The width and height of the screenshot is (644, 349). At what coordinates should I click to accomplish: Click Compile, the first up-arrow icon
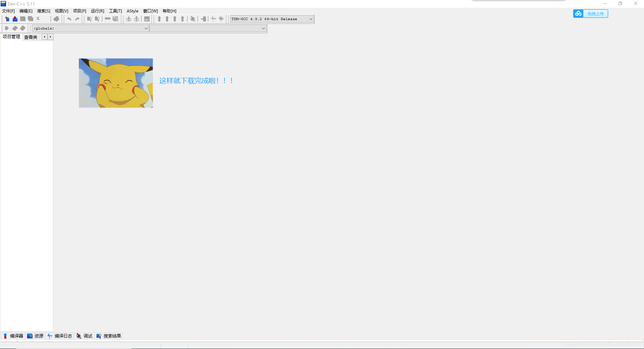(x=159, y=19)
